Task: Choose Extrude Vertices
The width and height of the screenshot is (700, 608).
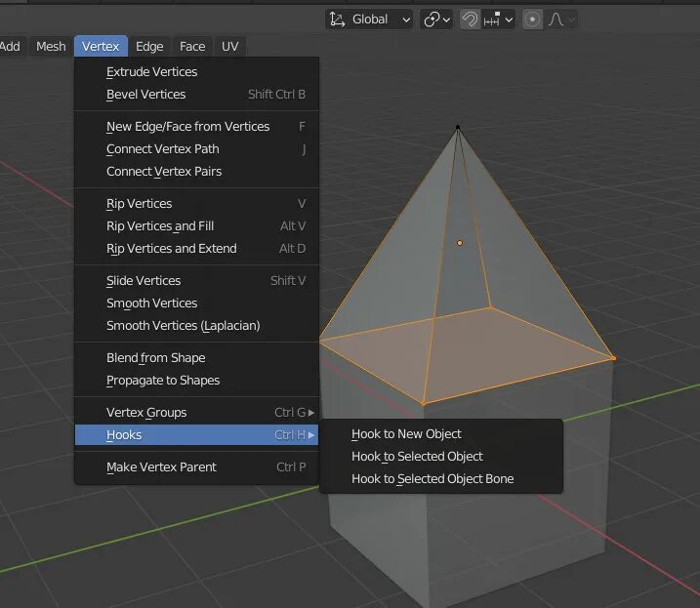Action: pyautogui.click(x=196, y=72)
